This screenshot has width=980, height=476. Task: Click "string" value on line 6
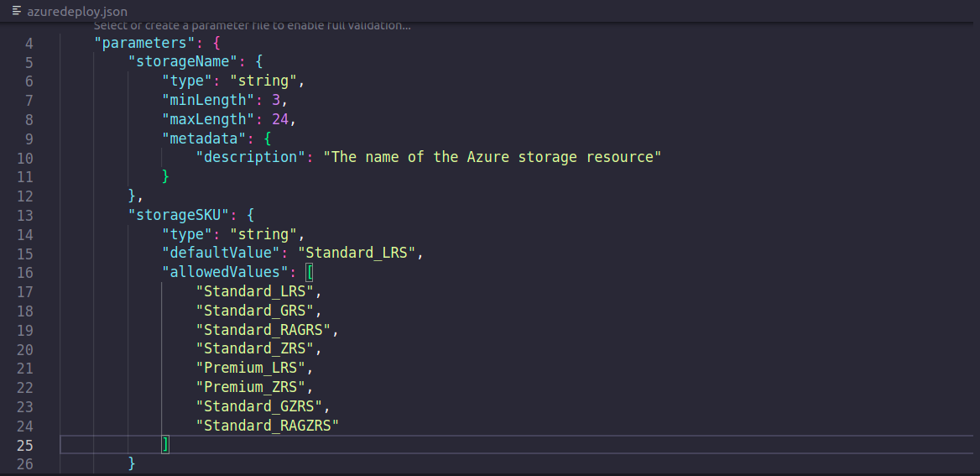point(263,81)
